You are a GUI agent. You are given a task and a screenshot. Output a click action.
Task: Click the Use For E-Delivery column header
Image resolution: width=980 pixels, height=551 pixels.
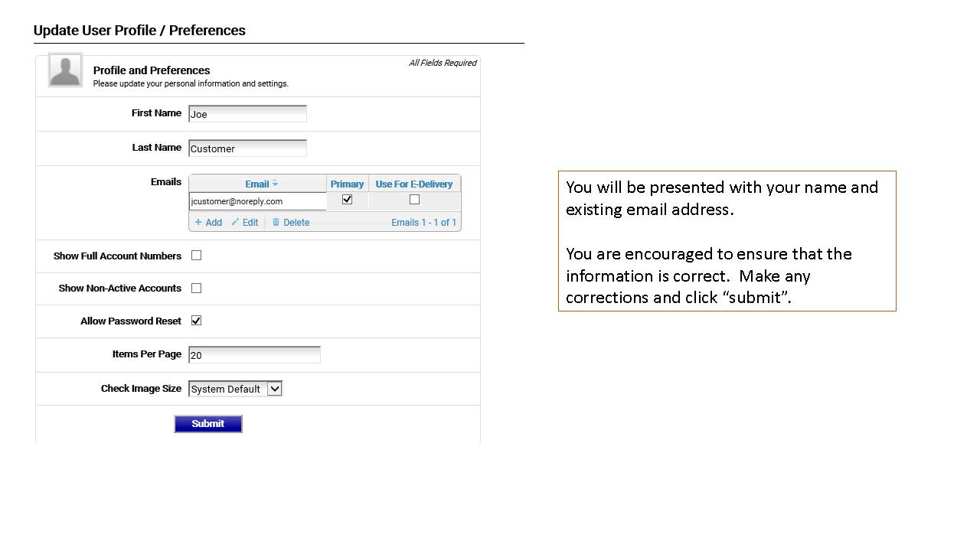pyautogui.click(x=414, y=184)
